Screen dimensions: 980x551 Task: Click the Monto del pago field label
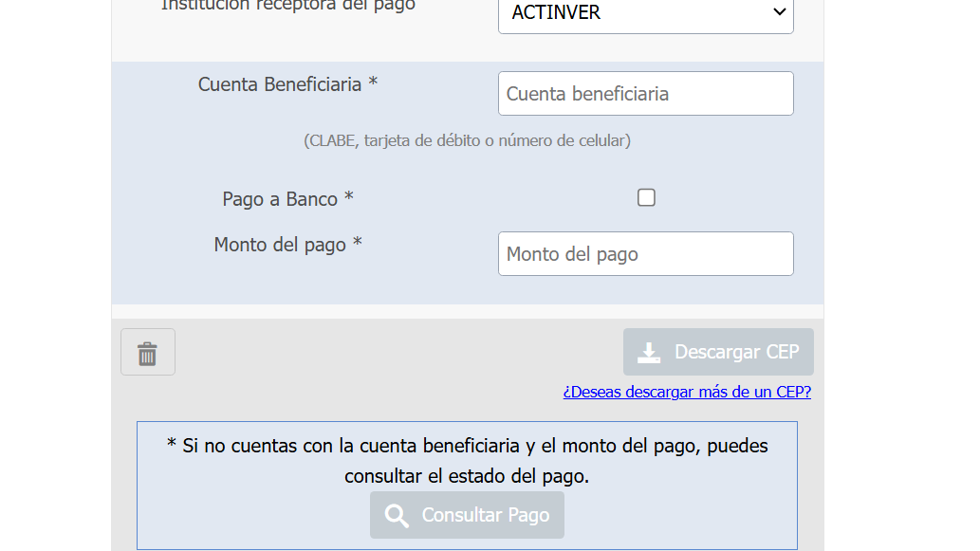tap(287, 245)
